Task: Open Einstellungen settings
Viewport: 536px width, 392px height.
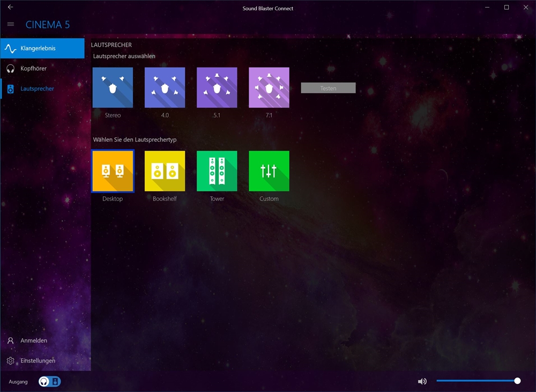Action: [38, 361]
